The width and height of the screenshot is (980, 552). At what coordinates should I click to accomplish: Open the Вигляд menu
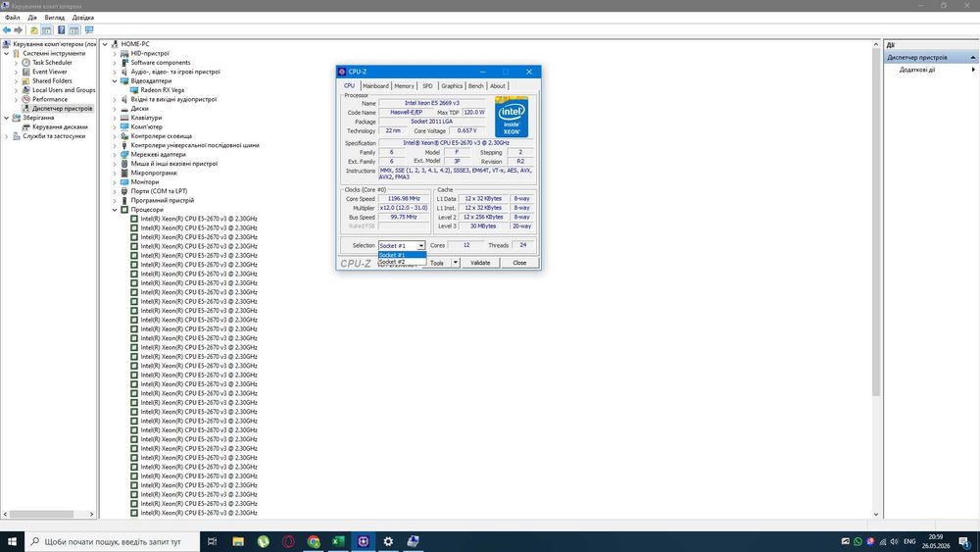pyautogui.click(x=54, y=18)
